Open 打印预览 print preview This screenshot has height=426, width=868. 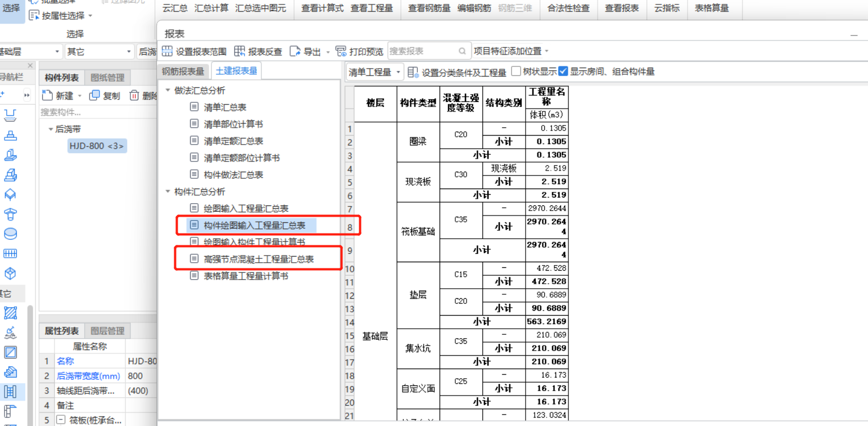359,52
